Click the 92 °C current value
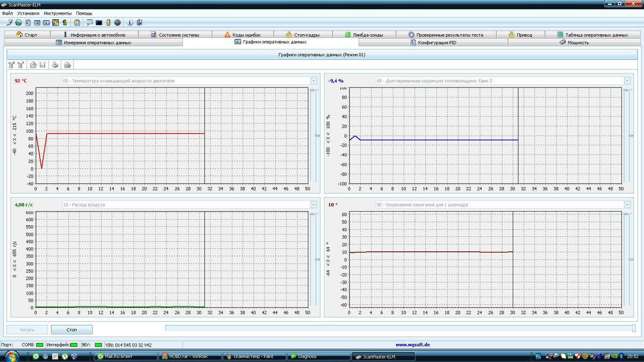Screen dimensions: 644x362 pos(21,80)
